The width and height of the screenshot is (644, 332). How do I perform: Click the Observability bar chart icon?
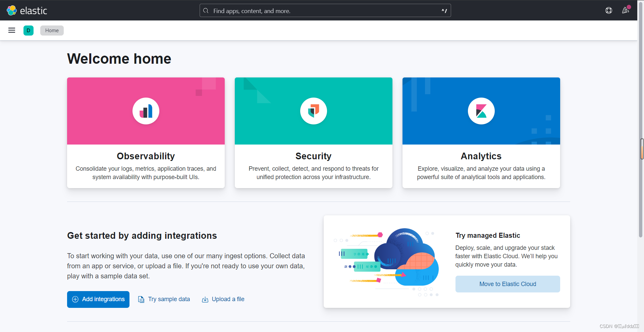146,111
